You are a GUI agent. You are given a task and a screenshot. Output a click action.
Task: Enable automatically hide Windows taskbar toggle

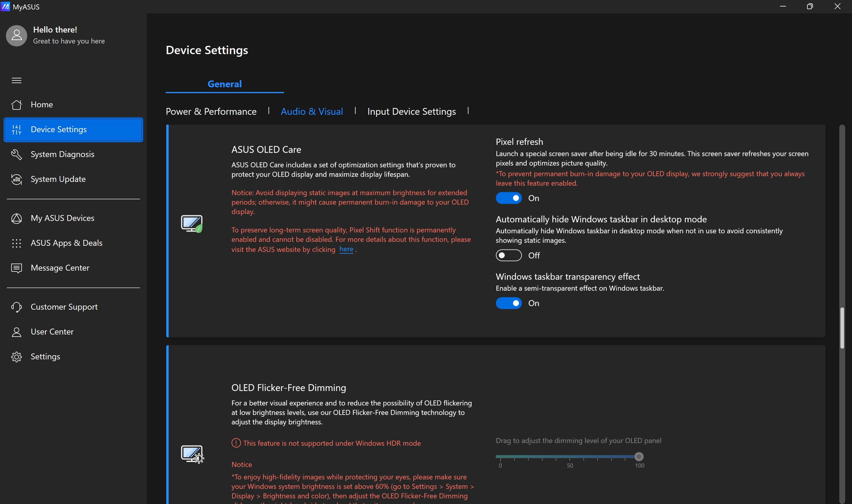click(x=508, y=255)
